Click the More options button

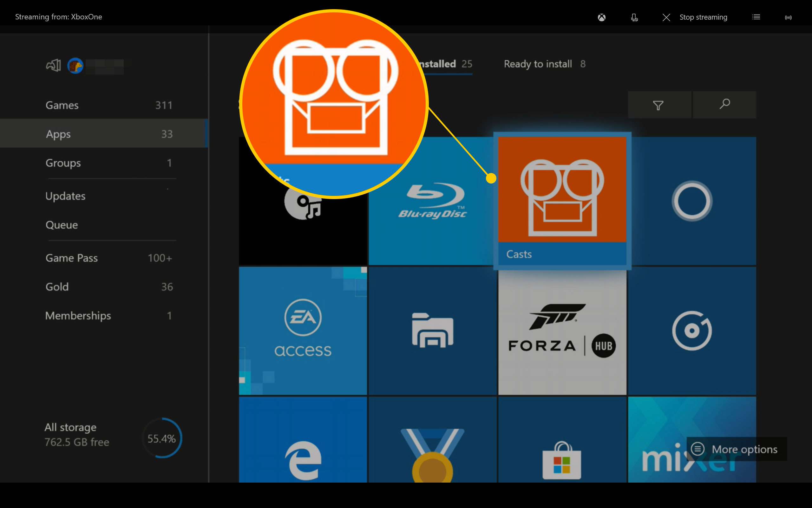click(x=737, y=449)
